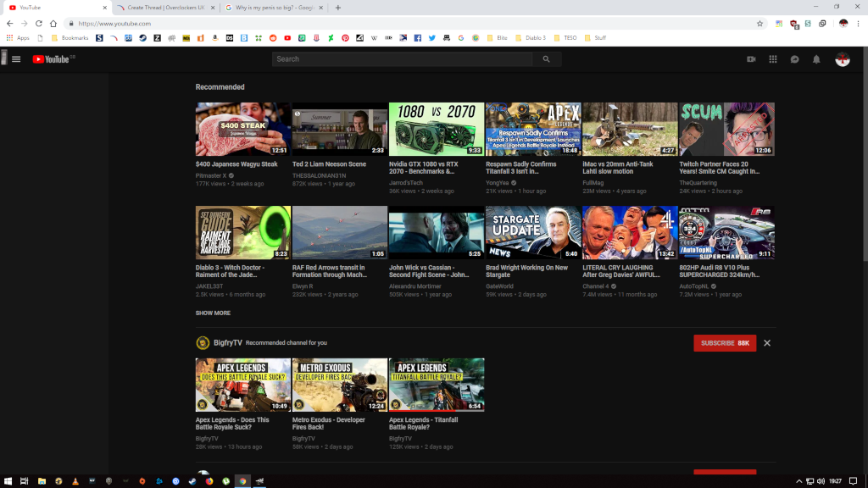868x488 pixels.
Task: Play the Metro Exodus Developer Fires Back thumbnail
Action: tap(339, 385)
